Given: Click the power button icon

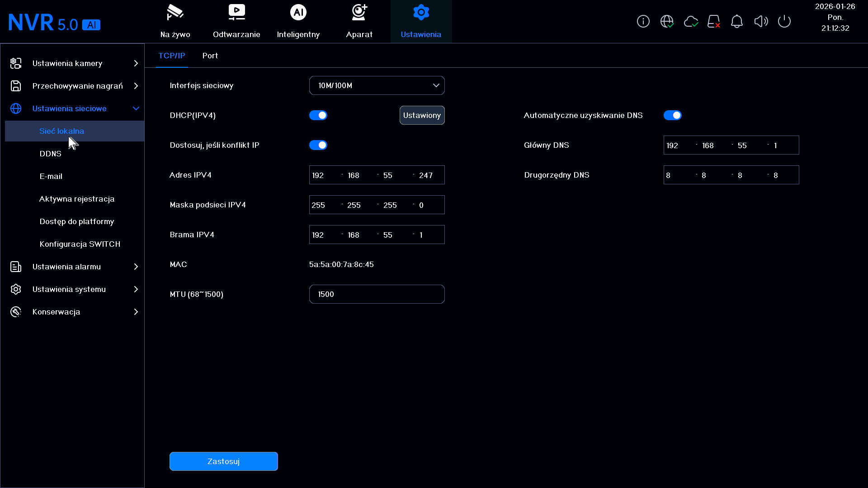Looking at the screenshot, I should pos(784,21).
